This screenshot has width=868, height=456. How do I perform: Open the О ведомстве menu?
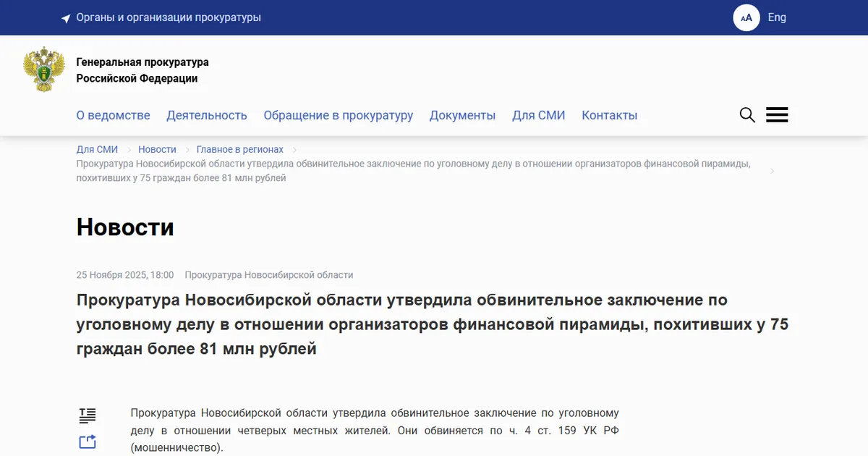click(114, 115)
